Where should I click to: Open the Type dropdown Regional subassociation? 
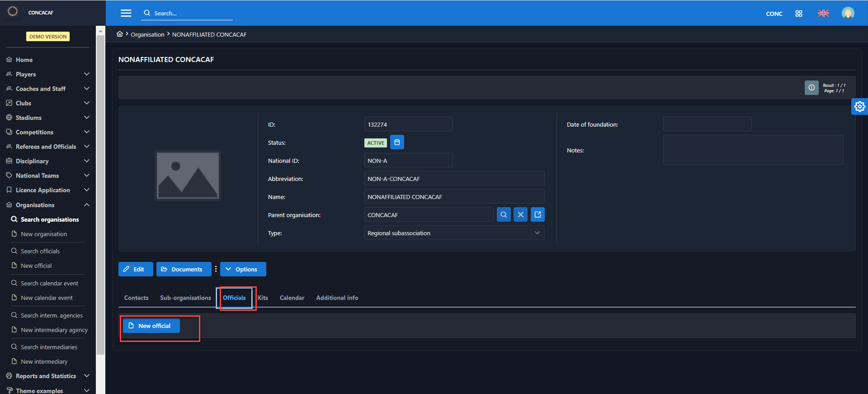tap(454, 233)
